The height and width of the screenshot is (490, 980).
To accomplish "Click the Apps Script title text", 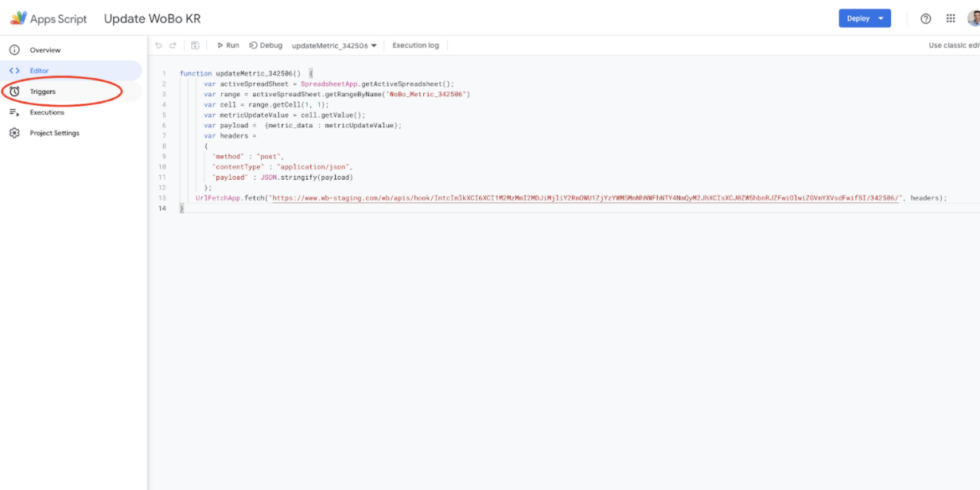I will (59, 18).
